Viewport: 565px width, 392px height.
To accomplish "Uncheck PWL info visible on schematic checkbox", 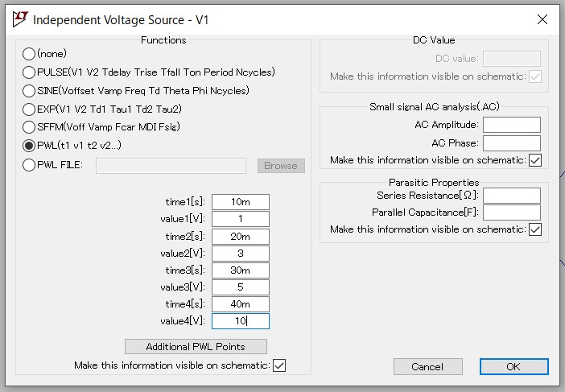I will (279, 365).
